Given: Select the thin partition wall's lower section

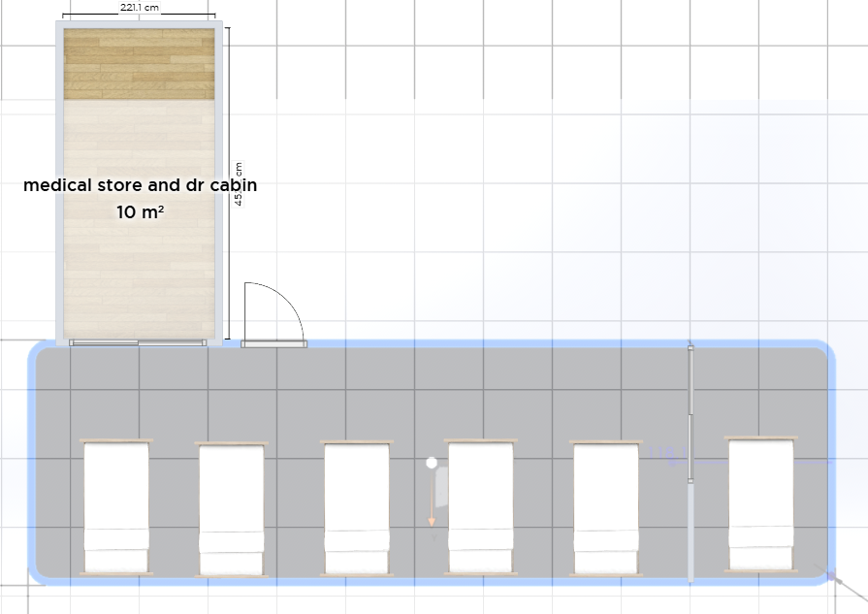Looking at the screenshot, I should (x=691, y=532).
